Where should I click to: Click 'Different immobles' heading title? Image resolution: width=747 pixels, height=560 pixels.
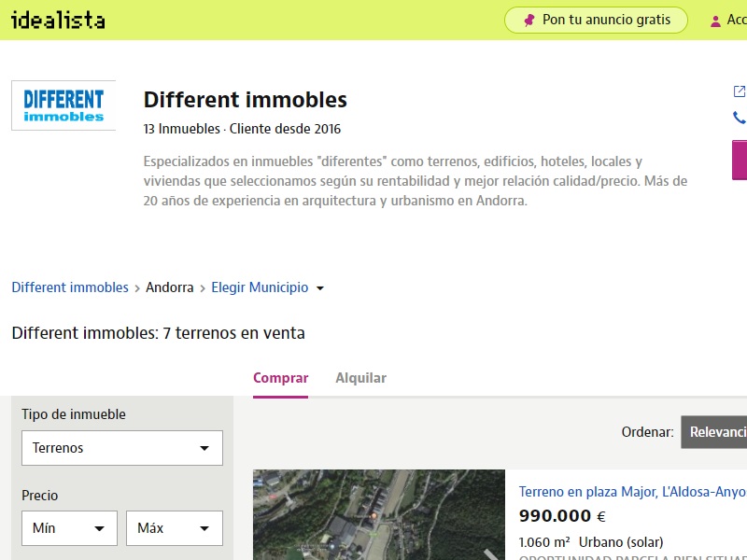246,100
